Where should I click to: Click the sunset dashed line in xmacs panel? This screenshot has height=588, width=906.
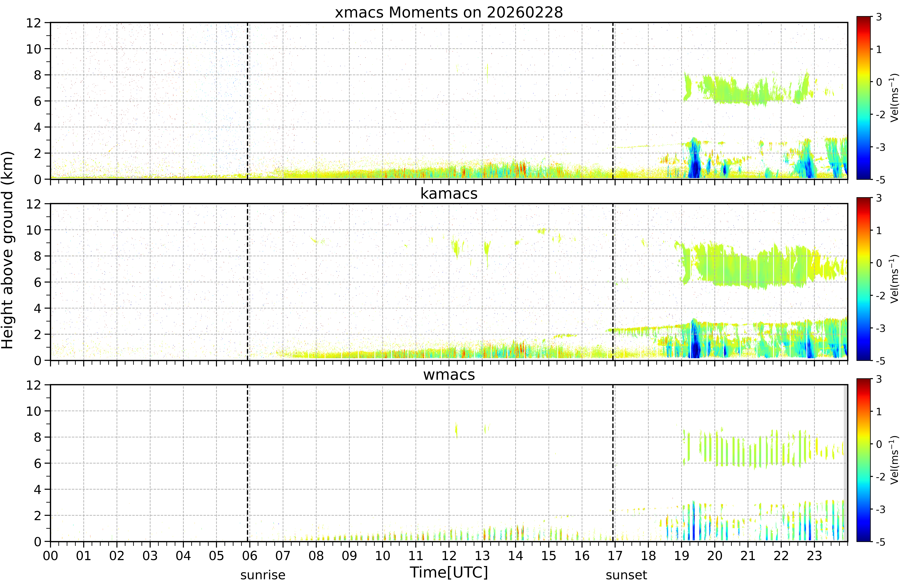click(613, 101)
